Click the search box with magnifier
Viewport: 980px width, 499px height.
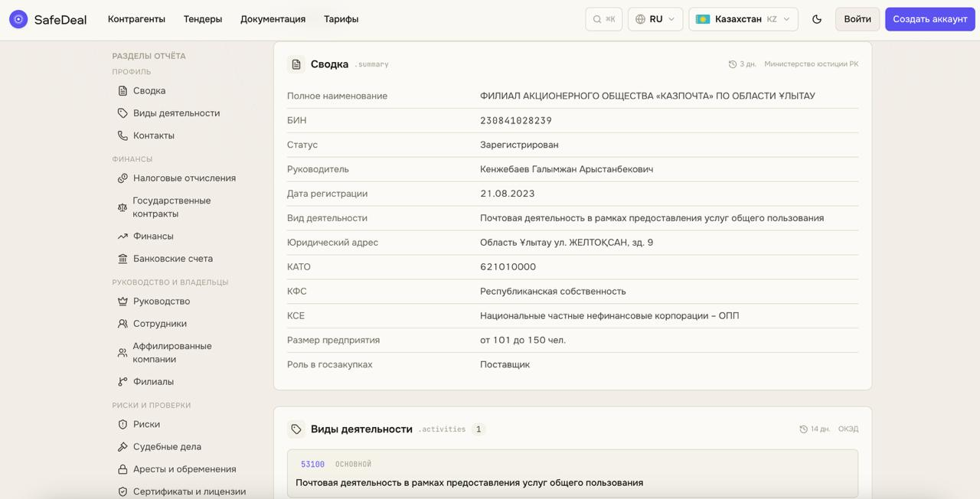coord(604,19)
